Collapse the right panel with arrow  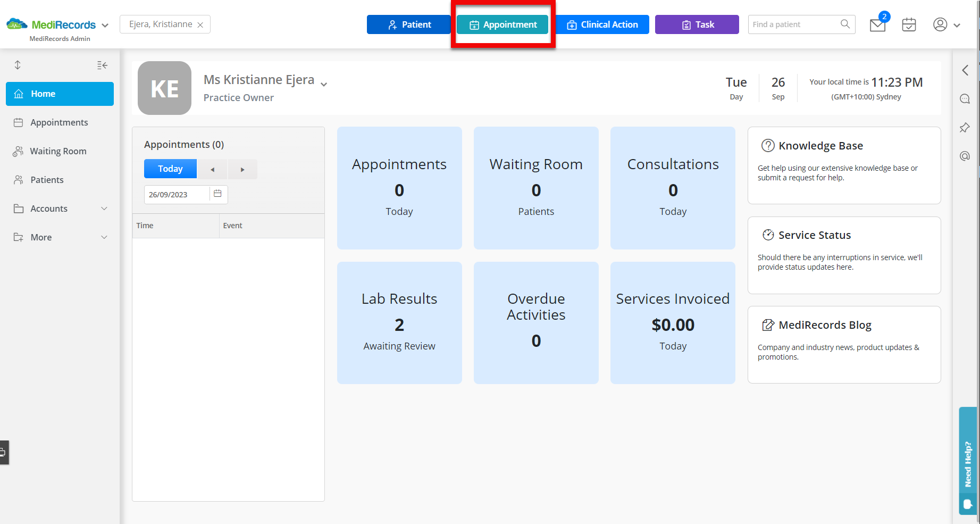[x=965, y=70]
